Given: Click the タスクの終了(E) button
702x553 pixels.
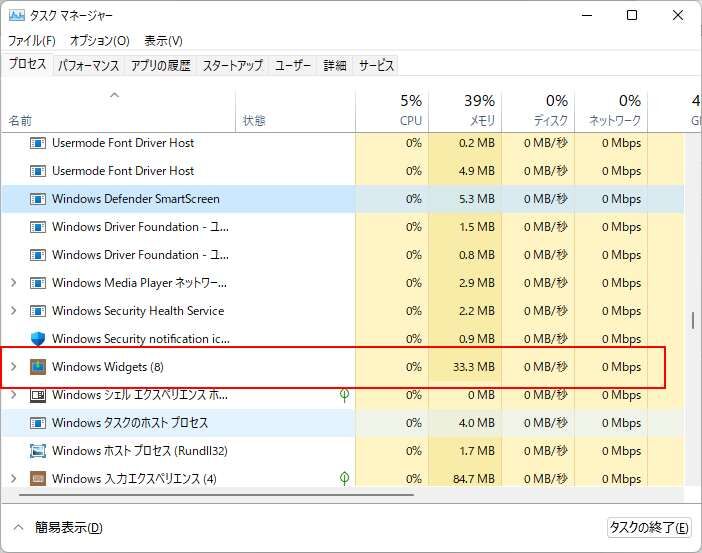Looking at the screenshot, I should pyautogui.click(x=649, y=527).
